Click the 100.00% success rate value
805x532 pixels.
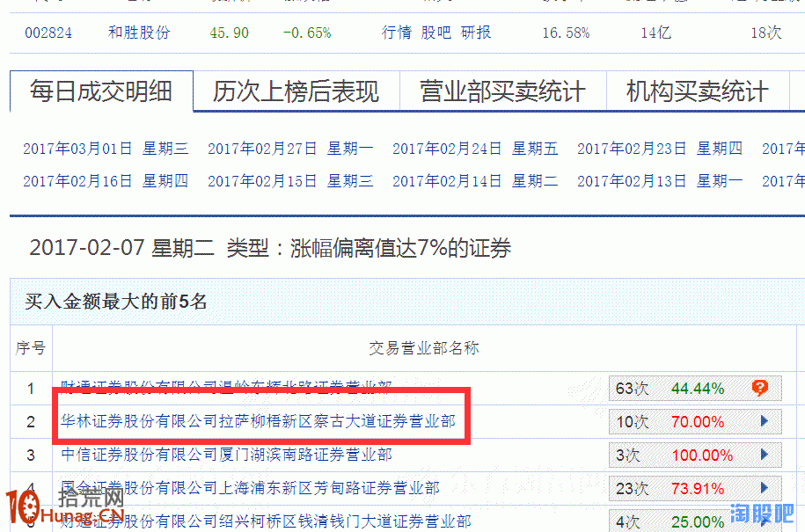coord(702,455)
